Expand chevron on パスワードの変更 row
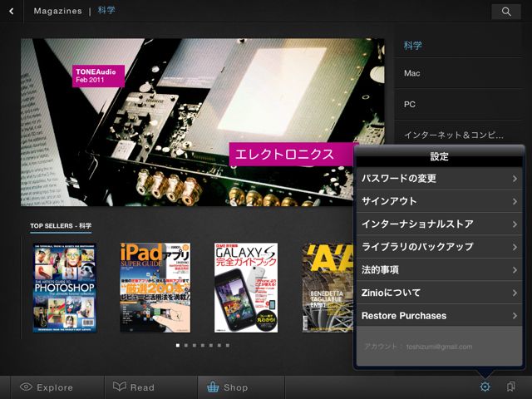 515,179
